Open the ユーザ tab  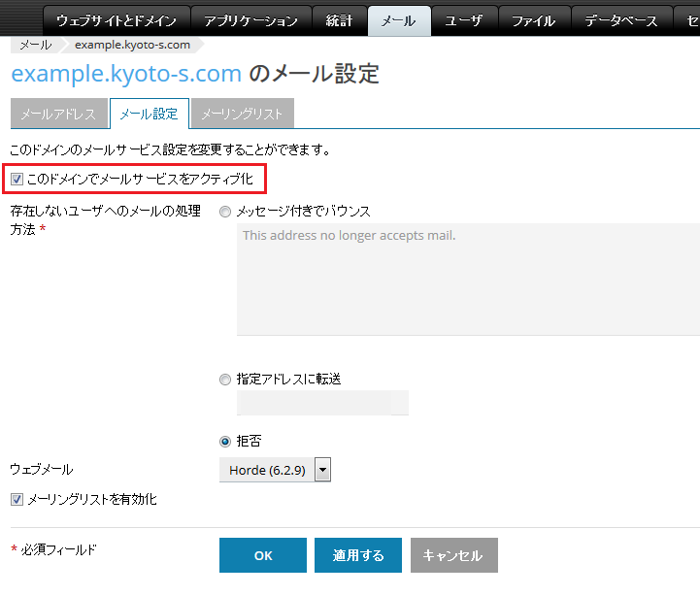464,20
